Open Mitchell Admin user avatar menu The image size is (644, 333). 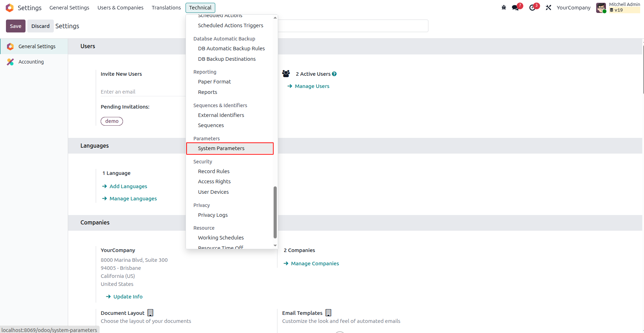[601, 8]
